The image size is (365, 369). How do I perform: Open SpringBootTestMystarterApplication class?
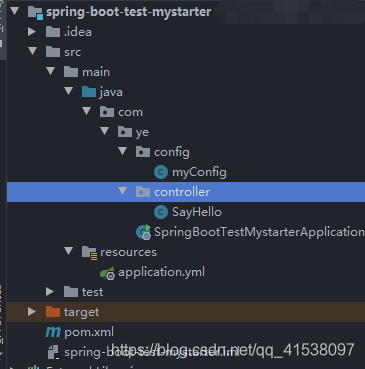(x=259, y=232)
